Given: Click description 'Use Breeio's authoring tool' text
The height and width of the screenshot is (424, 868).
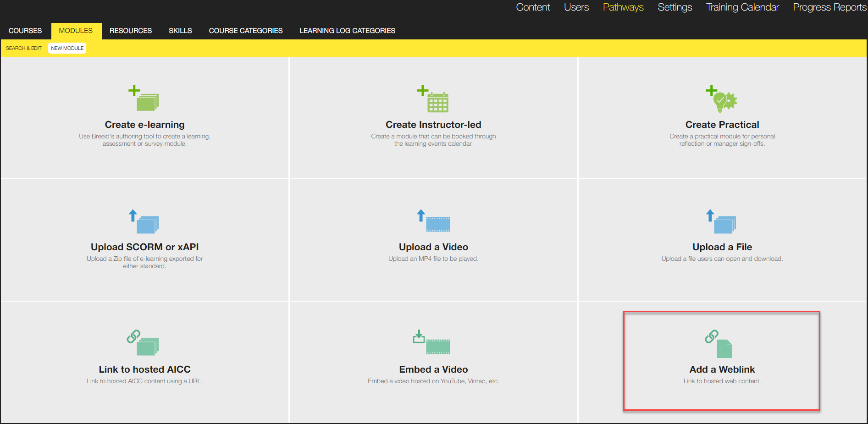Looking at the screenshot, I should coord(144,140).
